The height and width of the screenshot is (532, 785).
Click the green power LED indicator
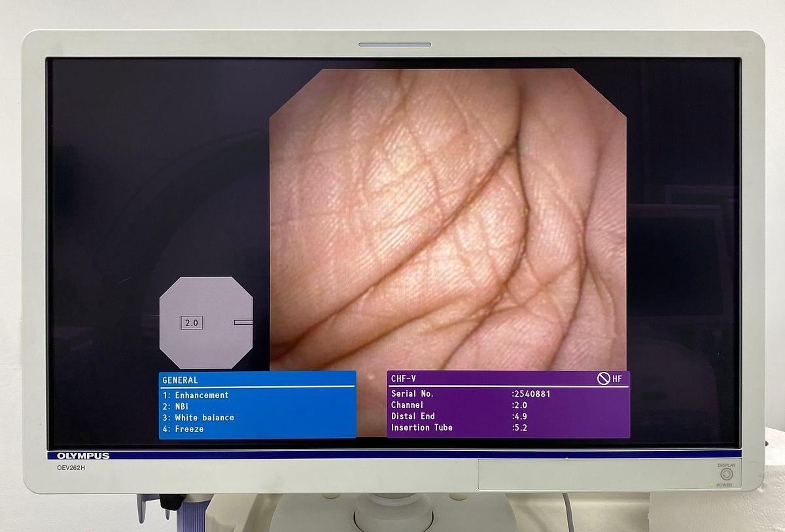[711, 485]
